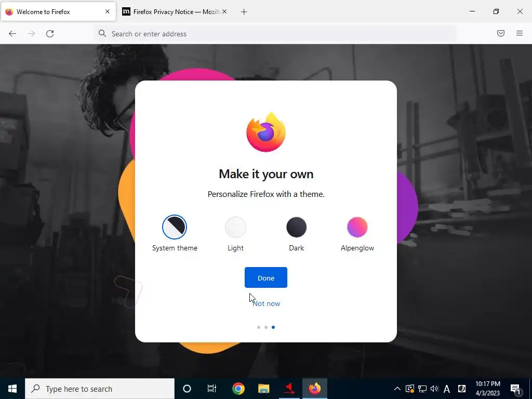Focus the Search or enter address field
Viewport: 532px width, 399px height.
tap(275, 34)
